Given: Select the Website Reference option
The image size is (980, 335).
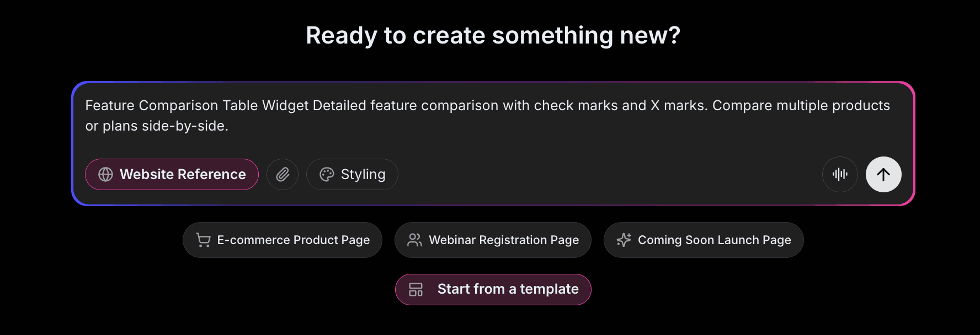Looking at the screenshot, I should point(172,174).
